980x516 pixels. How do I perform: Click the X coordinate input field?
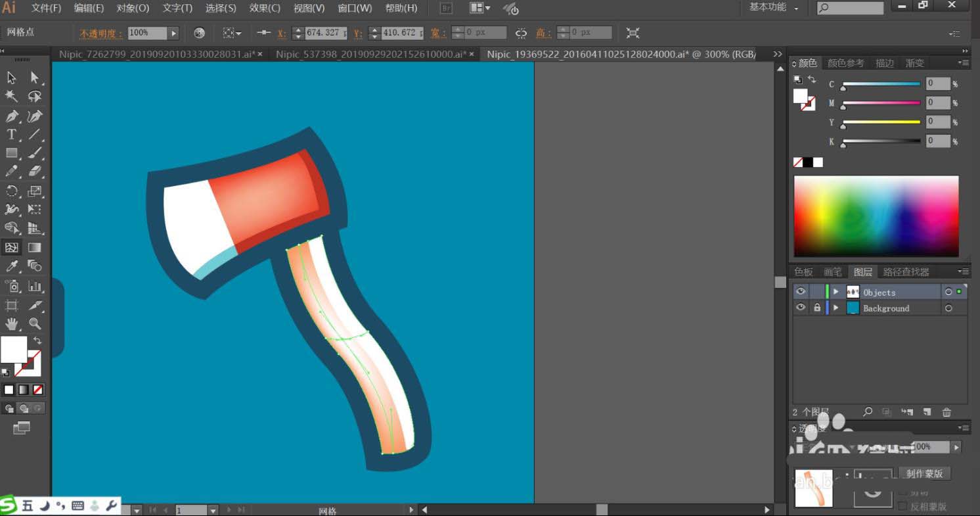pyautogui.click(x=325, y=33)
